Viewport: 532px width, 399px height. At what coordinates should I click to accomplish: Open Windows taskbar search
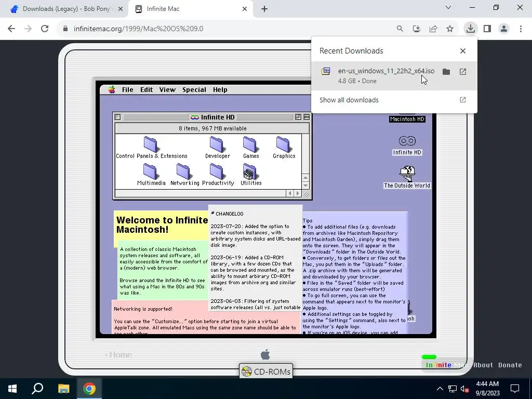tap(37, 389)
